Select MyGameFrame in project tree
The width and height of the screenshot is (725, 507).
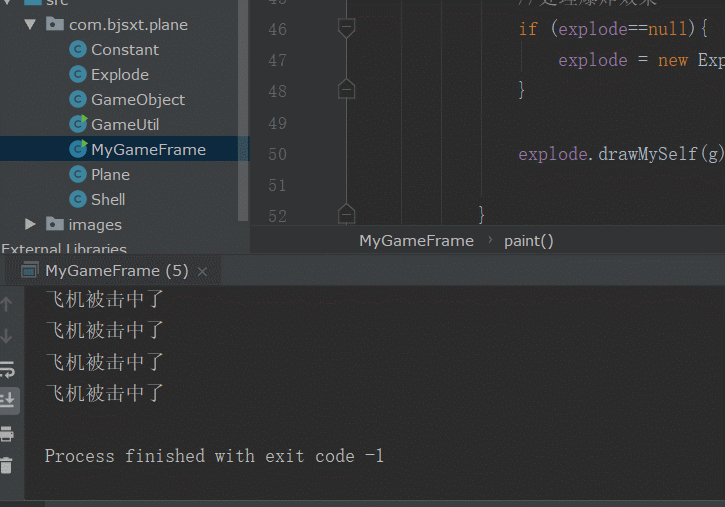tap(124, 149)
